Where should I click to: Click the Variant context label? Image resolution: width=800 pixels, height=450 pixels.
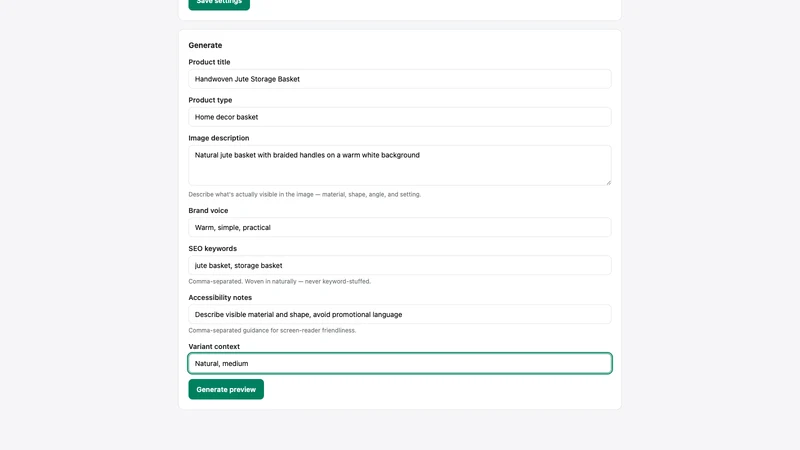point(214,346)
